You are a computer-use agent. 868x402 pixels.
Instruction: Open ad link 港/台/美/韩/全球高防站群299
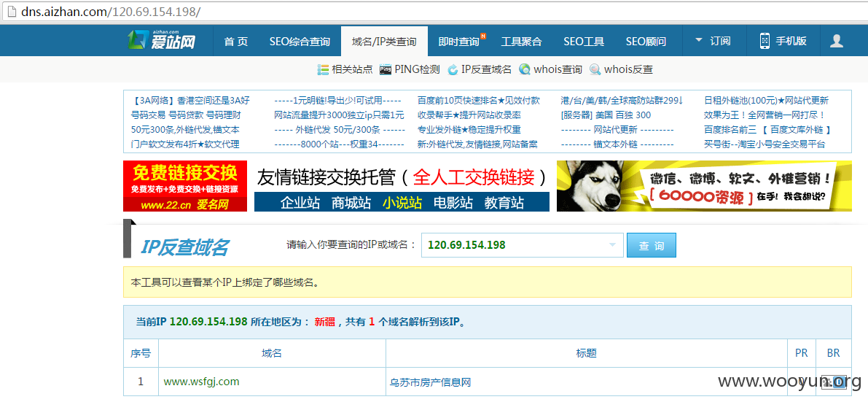click(x=622, y=101)
